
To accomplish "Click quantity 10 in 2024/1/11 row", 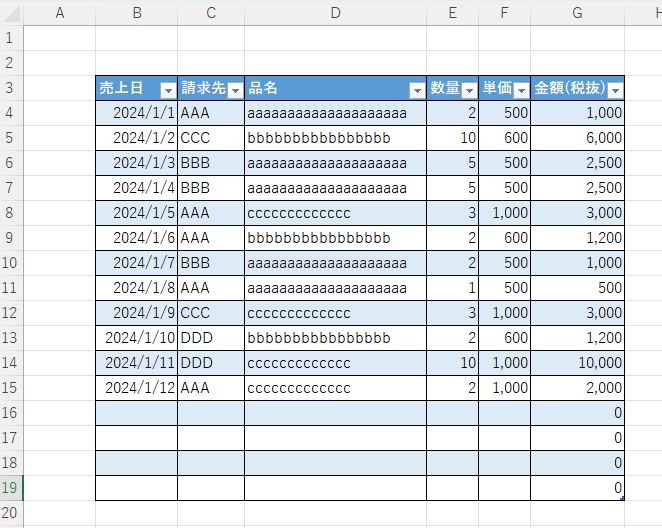I will tap(453, 363).
